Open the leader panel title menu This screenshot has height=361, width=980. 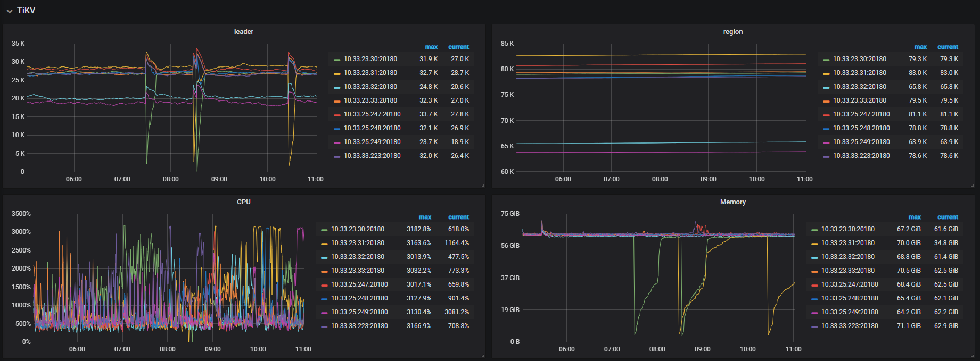244,32
